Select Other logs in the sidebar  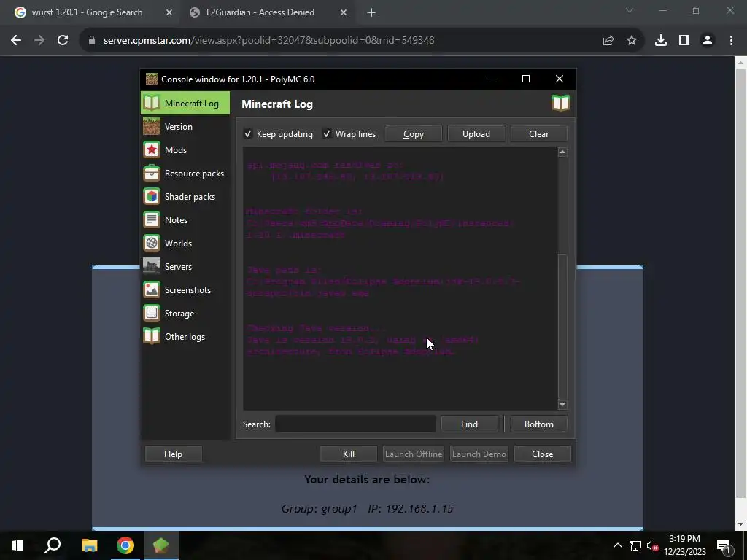point(185,336)
